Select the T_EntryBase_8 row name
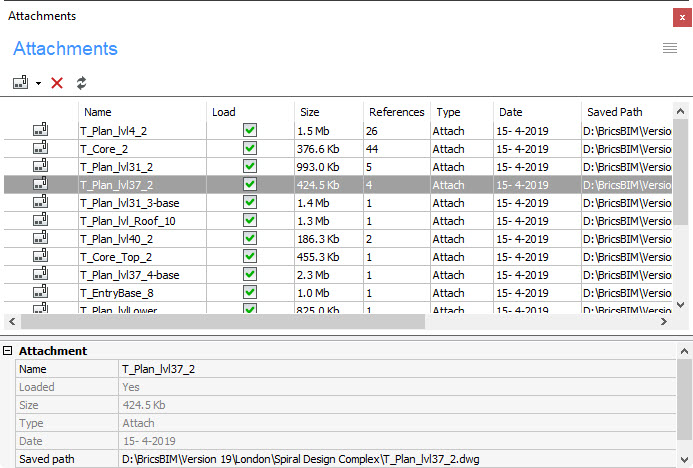Screen dimensions: 693x468 point(117,293)
